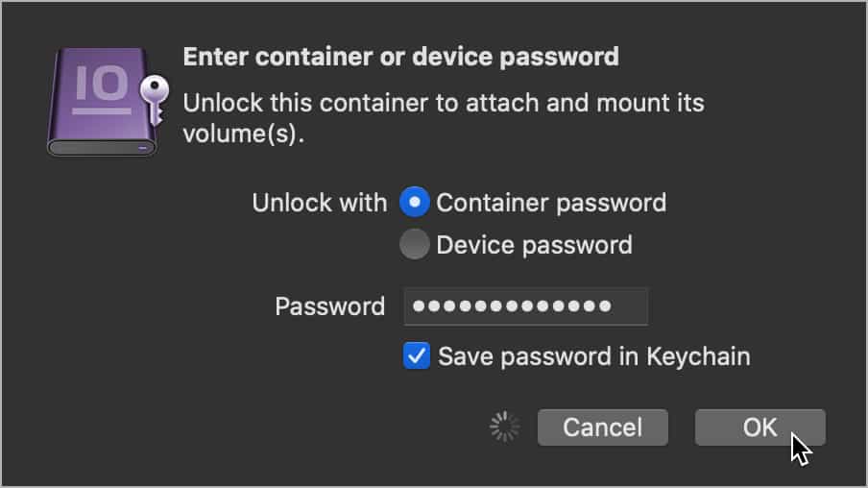Select the Container password radio button
Screen dimensions: 868x488
point(415,203)
